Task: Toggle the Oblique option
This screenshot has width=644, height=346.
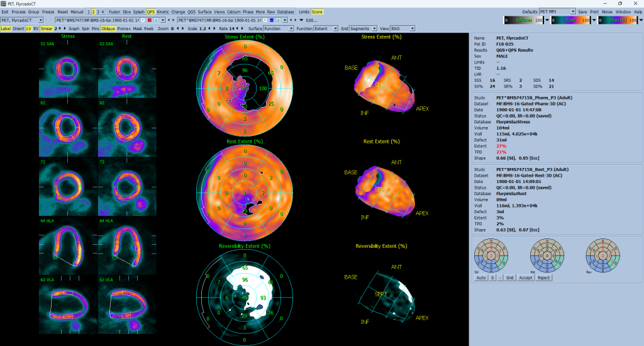Action: pos(108,28)
